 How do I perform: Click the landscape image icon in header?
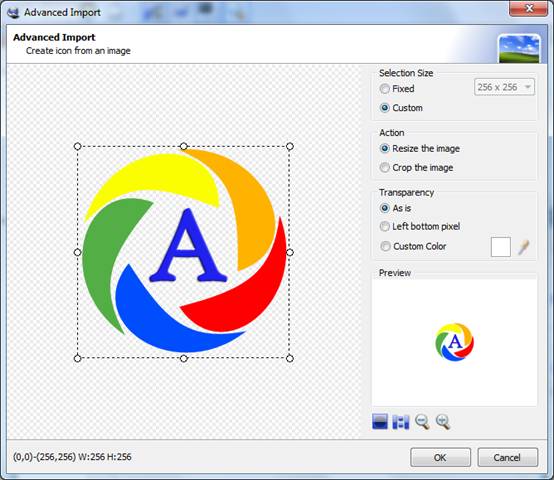point(519,49)
